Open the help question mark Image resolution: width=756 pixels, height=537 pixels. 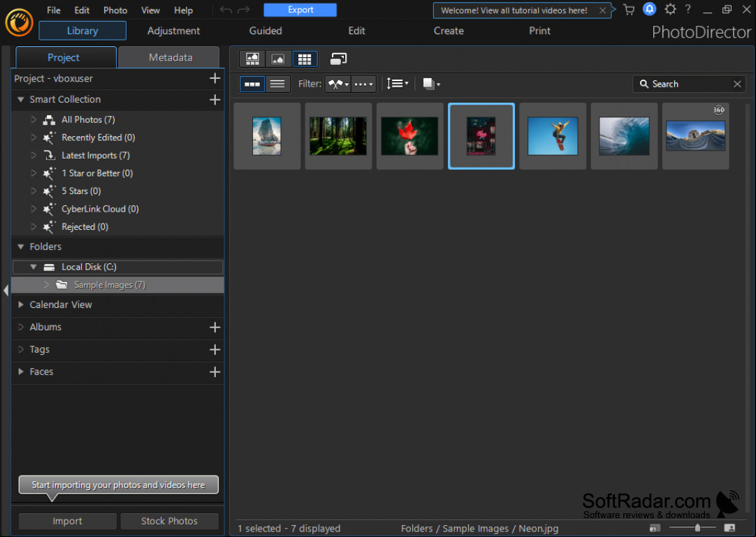(688, 9)
